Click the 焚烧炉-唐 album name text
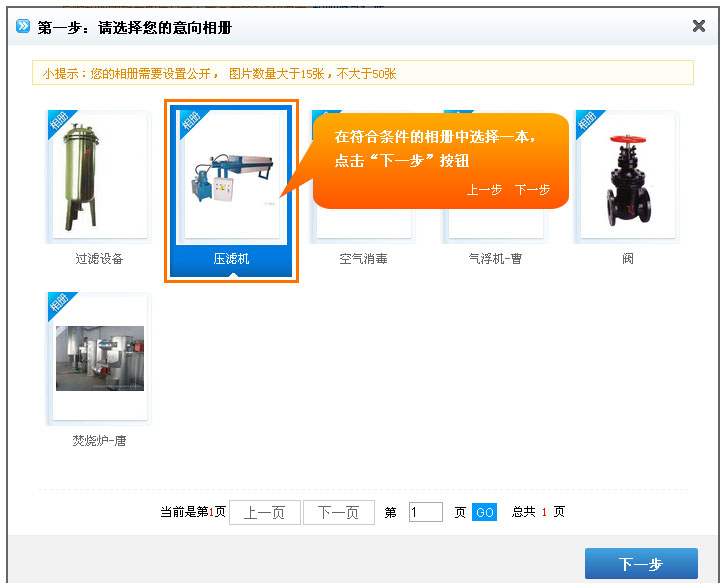Viewport: 725px width, 585px height. click(99, 440)
